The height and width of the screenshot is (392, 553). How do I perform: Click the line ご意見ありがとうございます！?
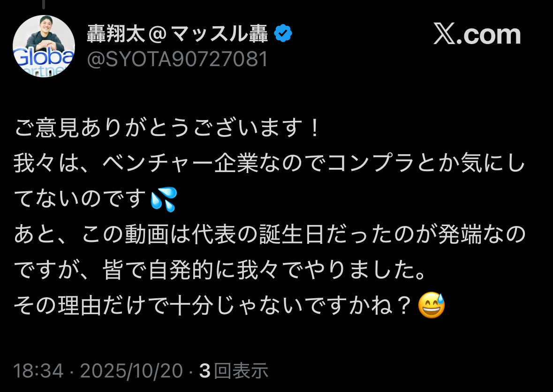[x=167, y=128]
